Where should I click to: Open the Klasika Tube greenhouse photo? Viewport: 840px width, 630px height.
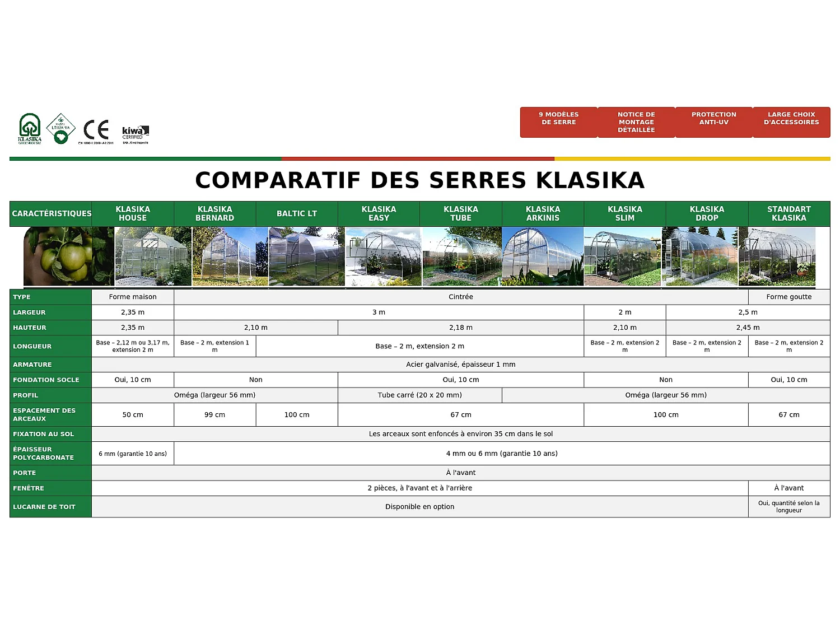pyautogui.click(x=462, y=256)
